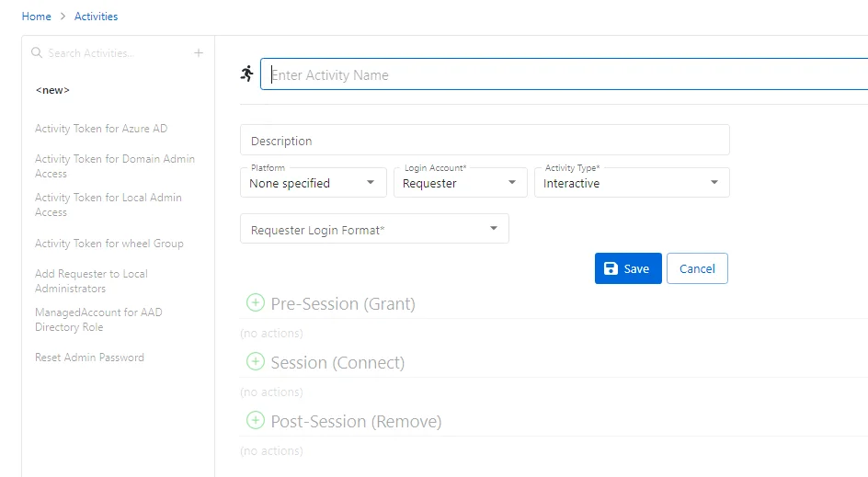
Task: Select Add Requester to Local Administrators
Action: pyautogui.click(x=91, y=281)
